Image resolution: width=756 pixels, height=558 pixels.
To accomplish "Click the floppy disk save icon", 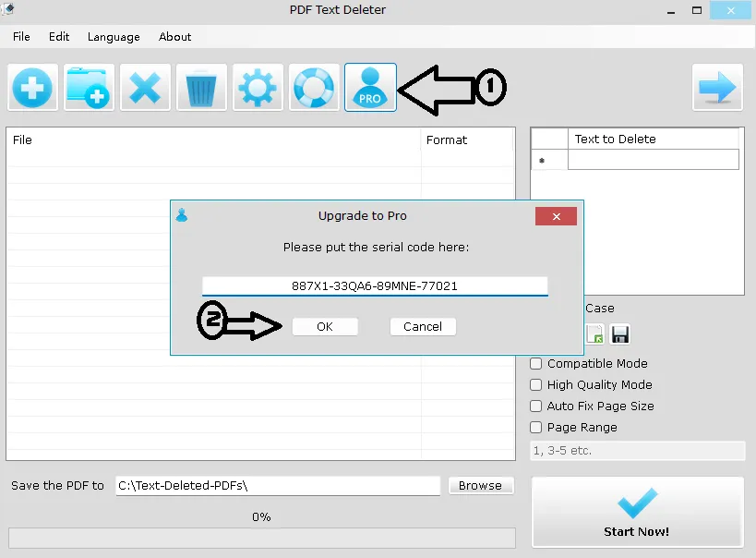I will click(x=620, y=334).
